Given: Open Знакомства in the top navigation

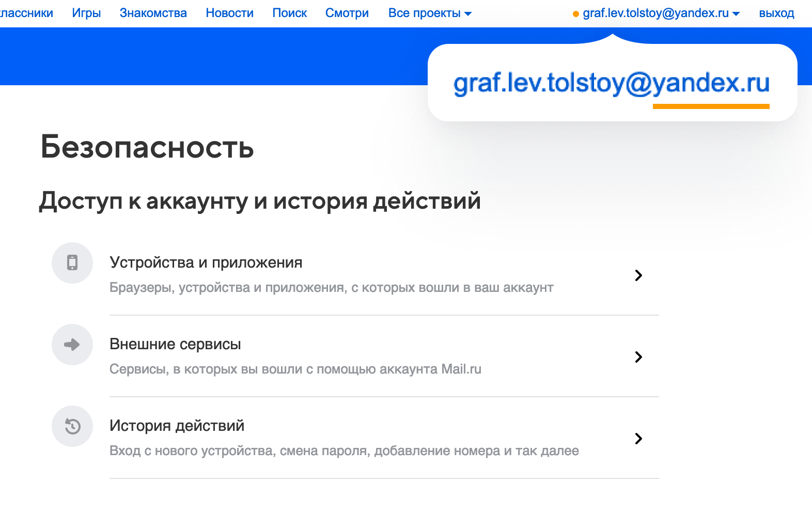Looking at the screenshot, I should (x=153, y=13).
